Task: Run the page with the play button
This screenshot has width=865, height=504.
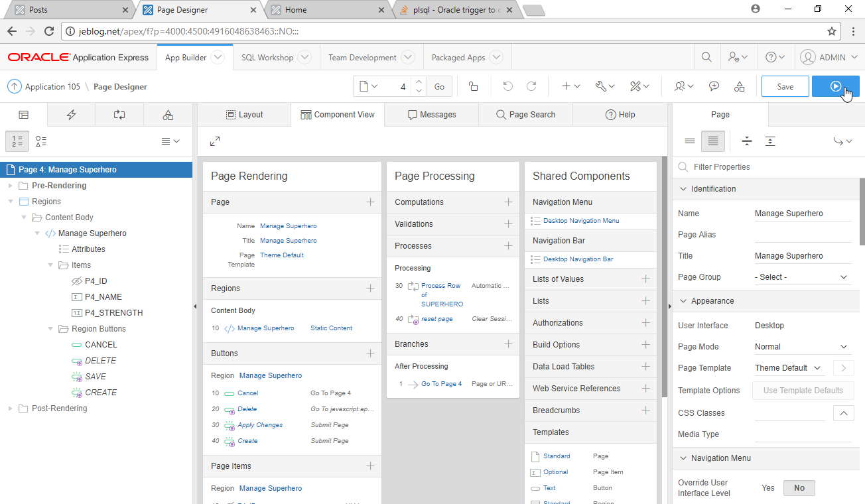Action: tap(835, 86)
